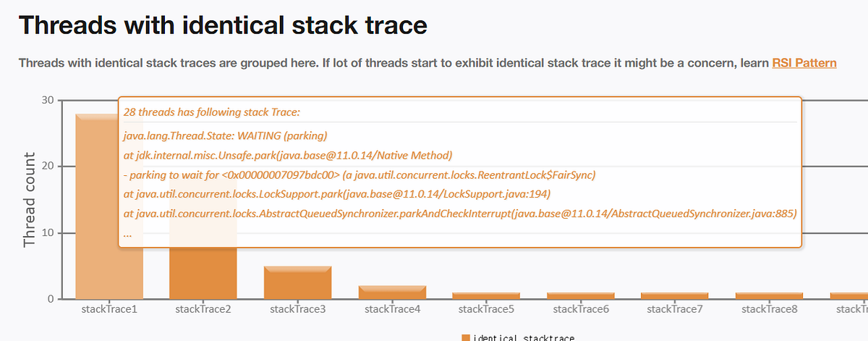Click the stackTrace7 axis label
The height and width of the screenshot is (341, 868).
[x=675, y=309]
